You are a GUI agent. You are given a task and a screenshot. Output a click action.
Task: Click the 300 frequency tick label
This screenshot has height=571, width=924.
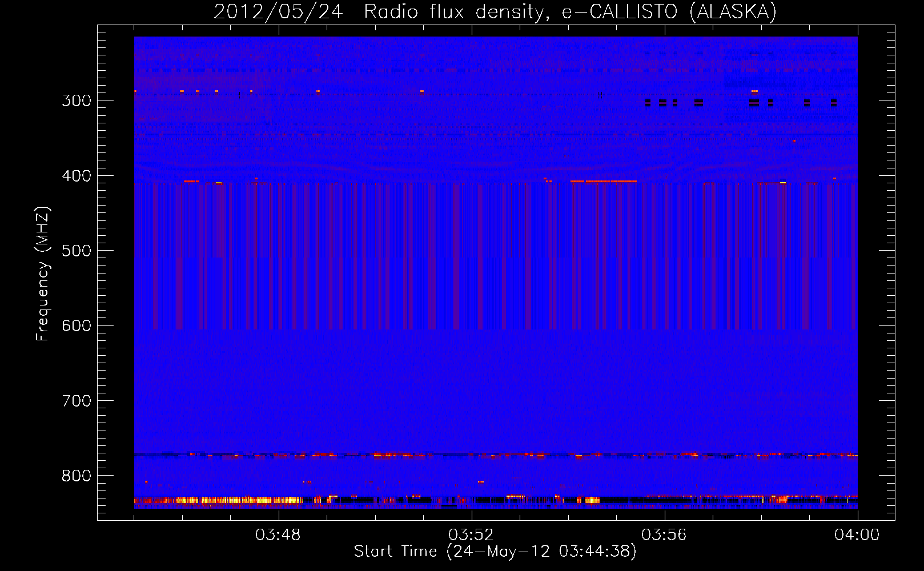tap(77, 100)
